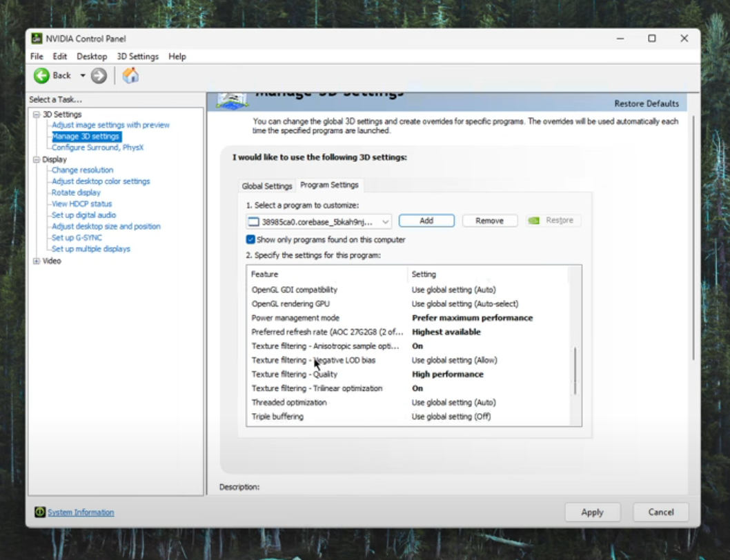Click the Use global setting (Off) value
This screenshot has width=730, height=560.
click(451, 417)
